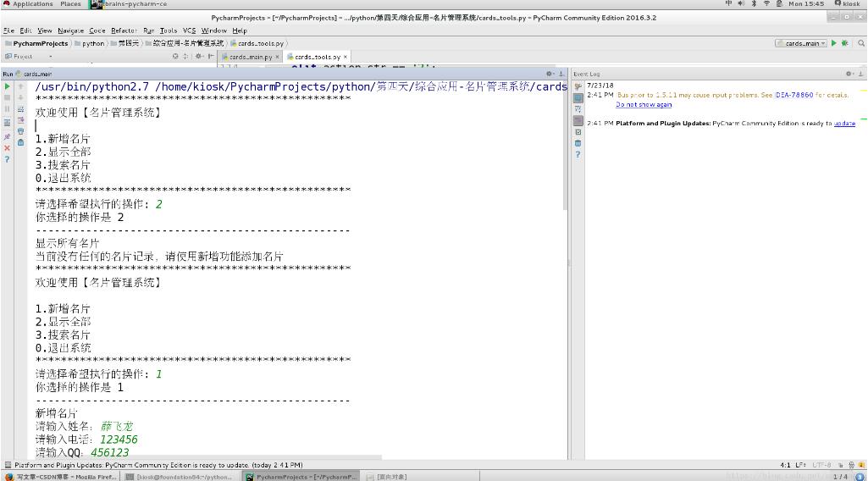The height and width of the screenshot is (481, 868).
Task: Dump threads icon in Run panel
Action: tap(7, 122)
